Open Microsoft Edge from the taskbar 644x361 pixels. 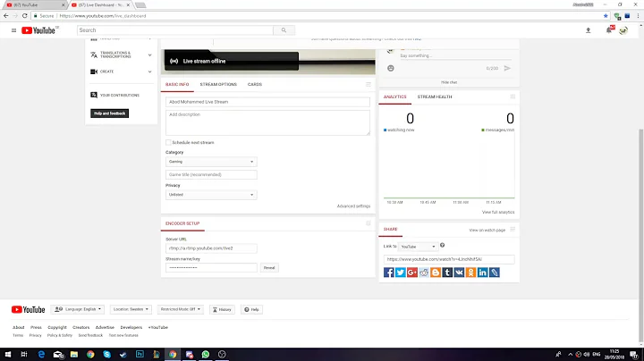click(x=41, y=355)
